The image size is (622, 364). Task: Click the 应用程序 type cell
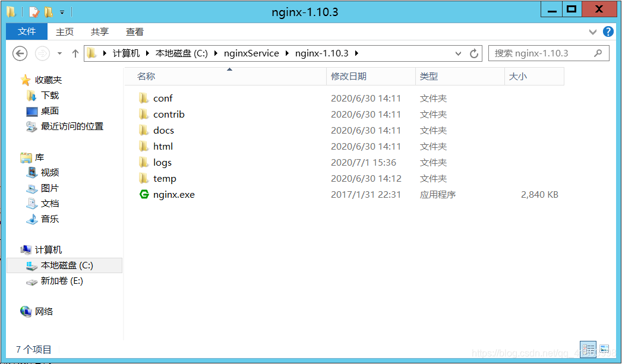tap(438, 195)
